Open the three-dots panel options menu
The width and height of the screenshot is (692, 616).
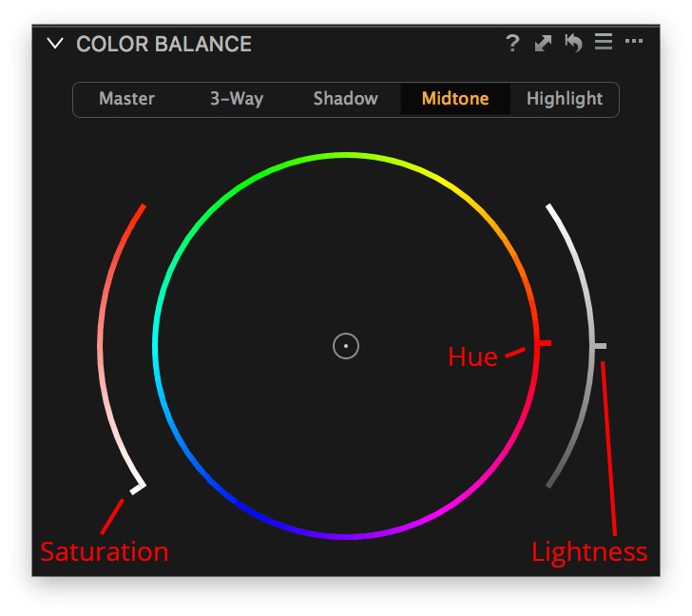634,41
